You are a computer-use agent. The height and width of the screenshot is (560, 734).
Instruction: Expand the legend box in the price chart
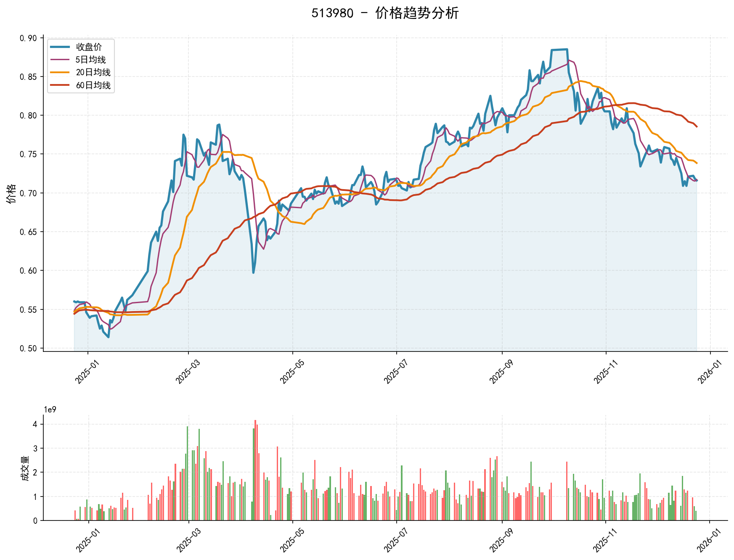point(81,67)
